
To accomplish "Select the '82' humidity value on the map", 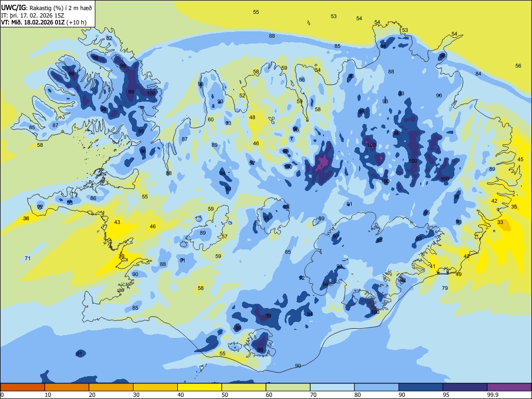I will [x=109, y=38].
